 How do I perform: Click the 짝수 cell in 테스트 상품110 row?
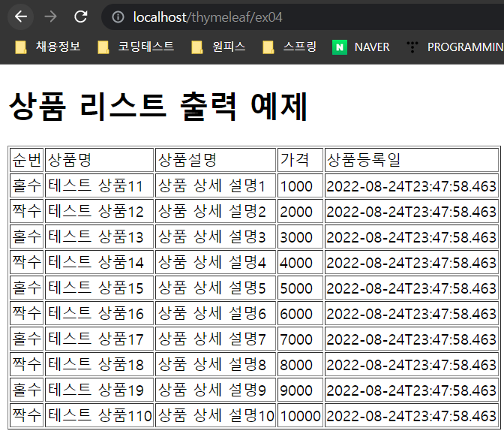27,415
